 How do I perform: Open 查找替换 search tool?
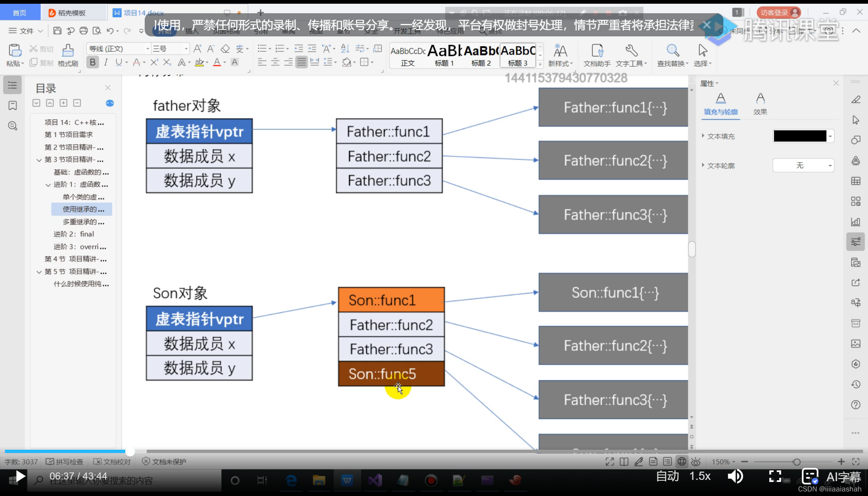pos(673,55)
